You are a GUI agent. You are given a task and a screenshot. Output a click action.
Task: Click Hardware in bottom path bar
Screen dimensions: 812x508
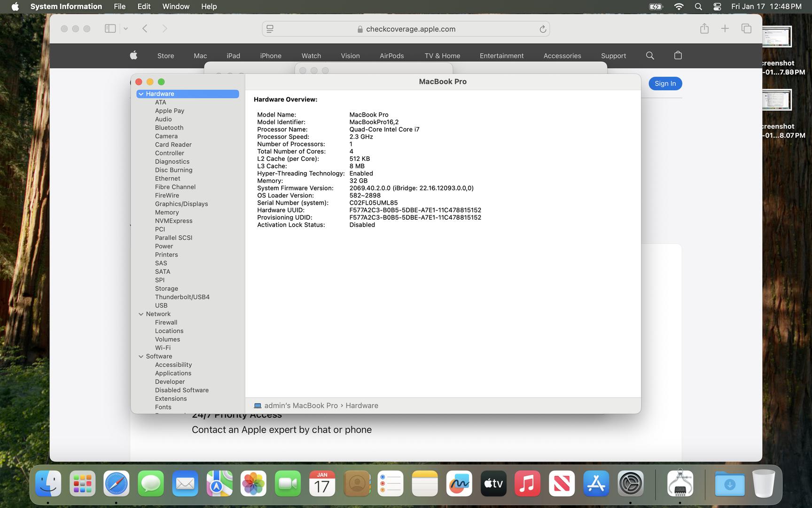coord(362,405)
